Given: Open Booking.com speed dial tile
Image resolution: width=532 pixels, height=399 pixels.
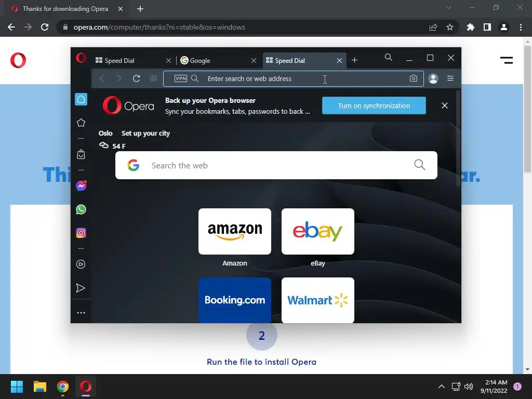Looking at the screenshot, I should 234,300.
